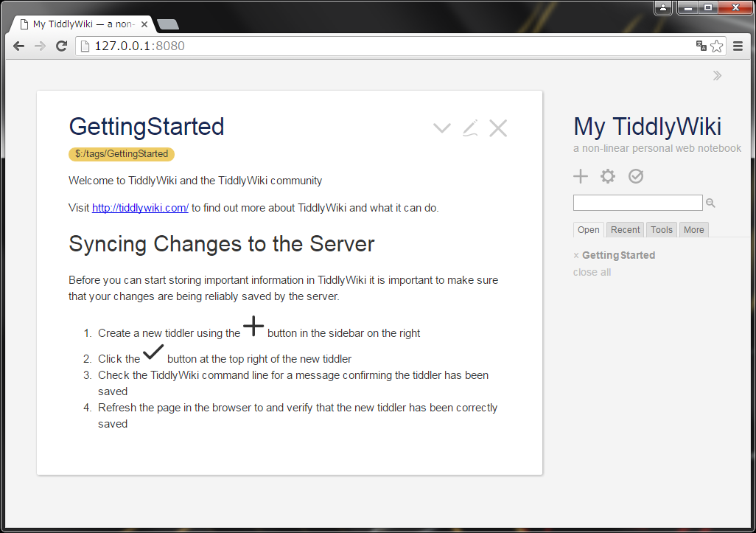This screenshot has height=533, width=756.
Task: Minimize the browser window
Action: (x=687, y=7)
